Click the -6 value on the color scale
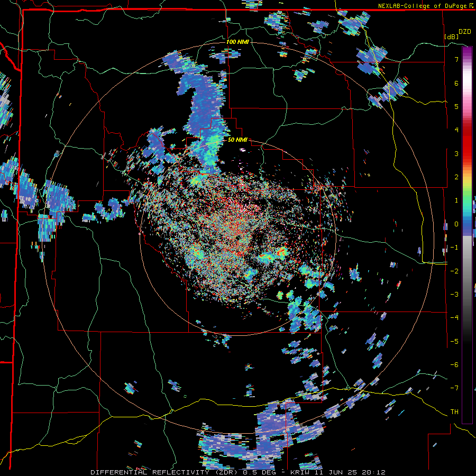Image resolution: width=476 pixels, height=476 pixels. click(454, 365)
